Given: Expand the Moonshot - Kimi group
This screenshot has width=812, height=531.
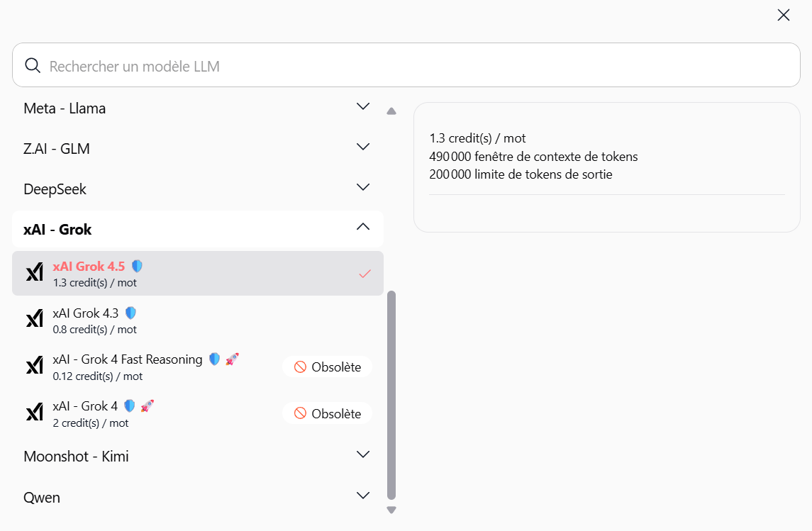Looking at the screenshot, I should [x=198, y=456].
